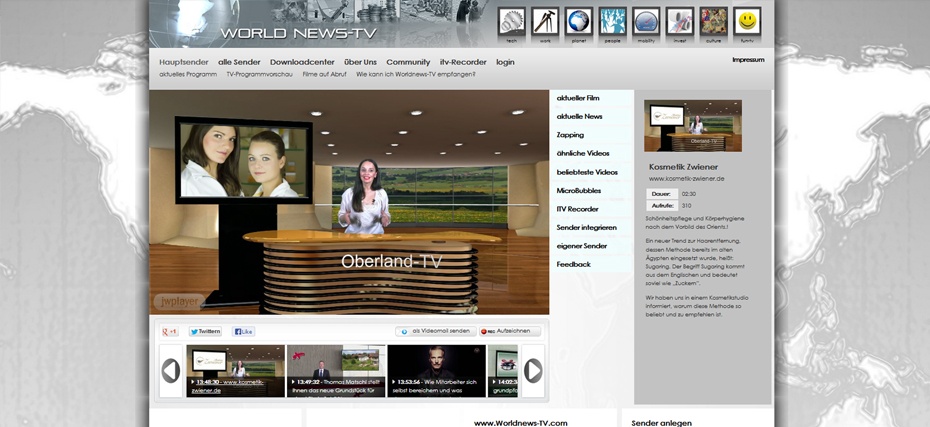Click the jwplayer logo in the video
This screenshot has height=427, width=930.
(x=179, y=301)
